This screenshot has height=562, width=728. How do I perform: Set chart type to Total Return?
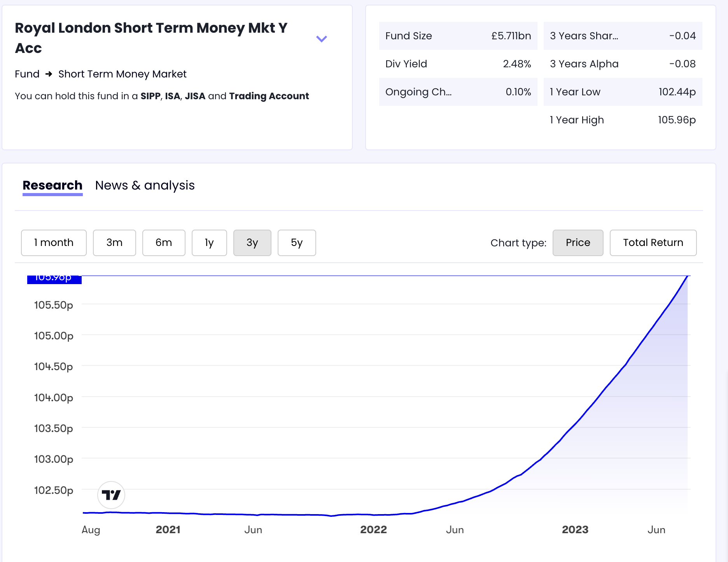[653, 242]
